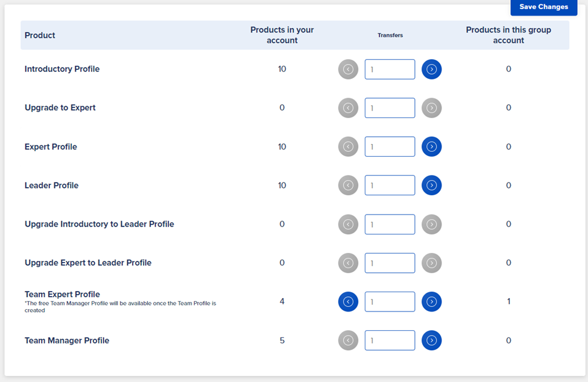Save Changes button at top
Screen dimensions: 588x382
(544, 7)
